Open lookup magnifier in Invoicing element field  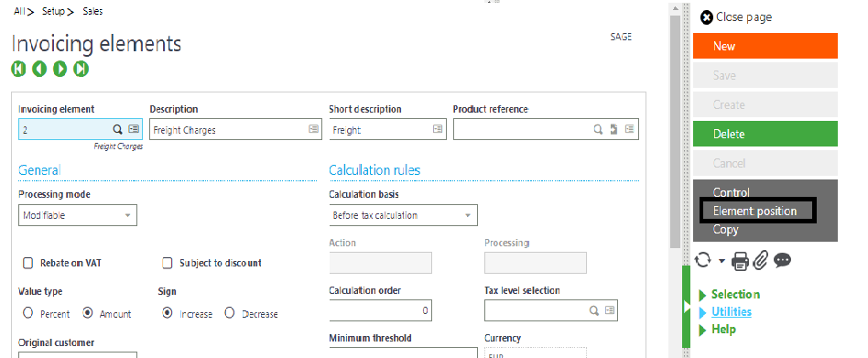tap(117, 129)
